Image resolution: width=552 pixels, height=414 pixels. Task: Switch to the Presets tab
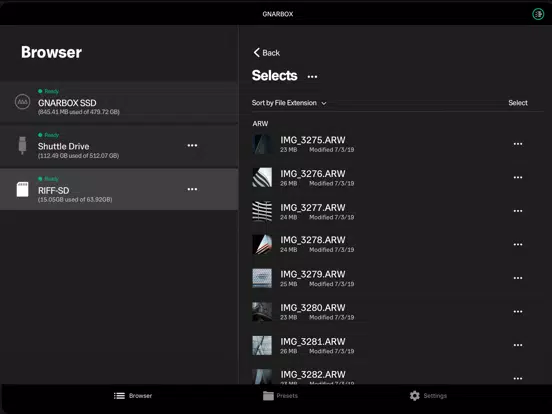click(280, 396)
